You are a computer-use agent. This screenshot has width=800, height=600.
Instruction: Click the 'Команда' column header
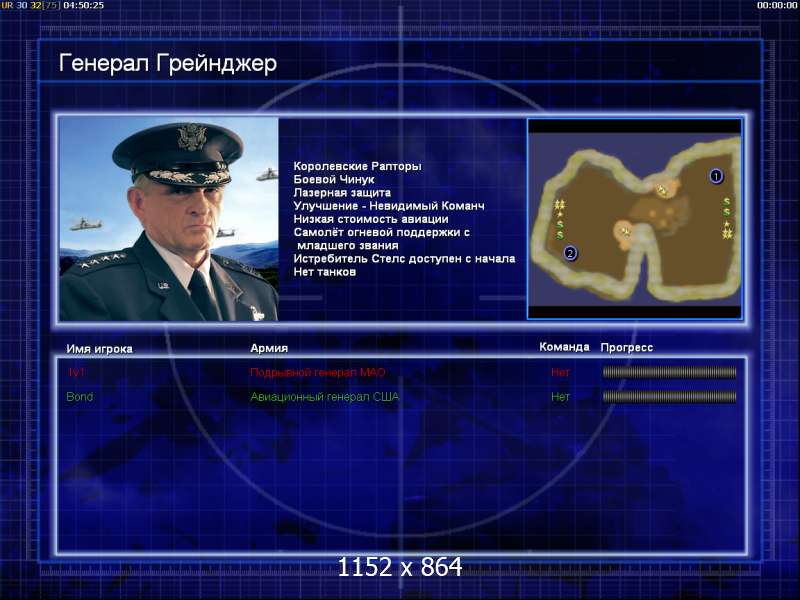pyautogui.click(x=564, y=347)
